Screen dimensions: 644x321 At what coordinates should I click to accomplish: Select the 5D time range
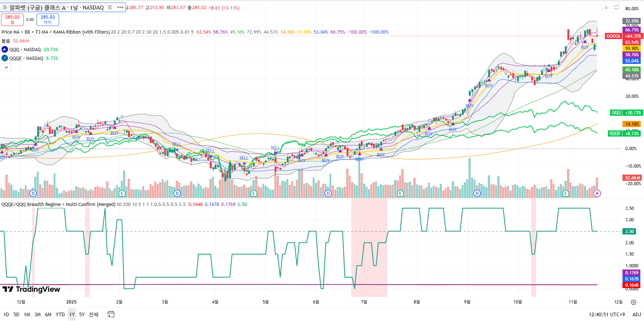point(16,314)
